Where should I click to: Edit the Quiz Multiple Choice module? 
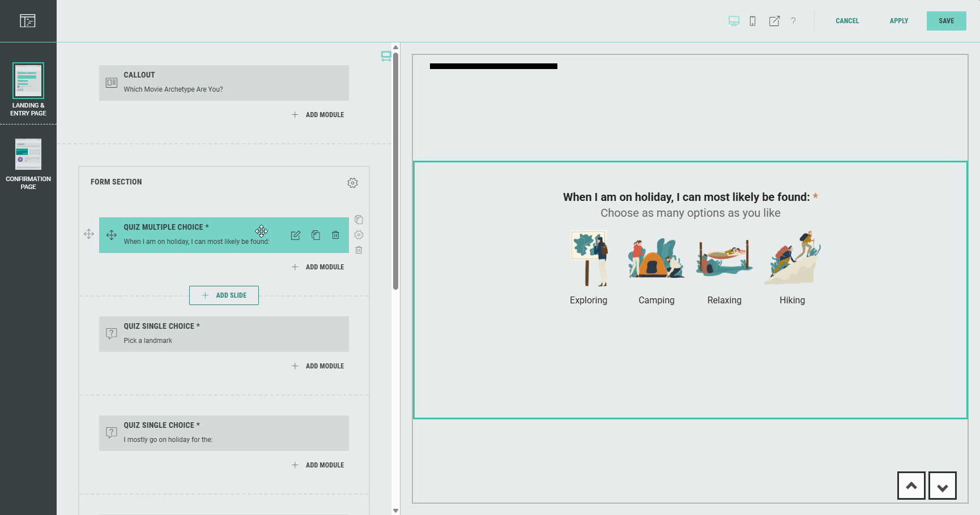[295, 235]
